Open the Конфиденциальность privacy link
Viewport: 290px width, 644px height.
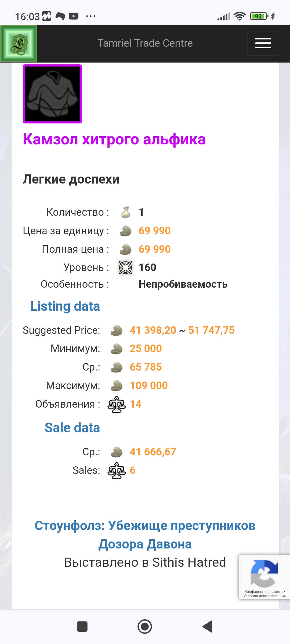coord(263,592)
